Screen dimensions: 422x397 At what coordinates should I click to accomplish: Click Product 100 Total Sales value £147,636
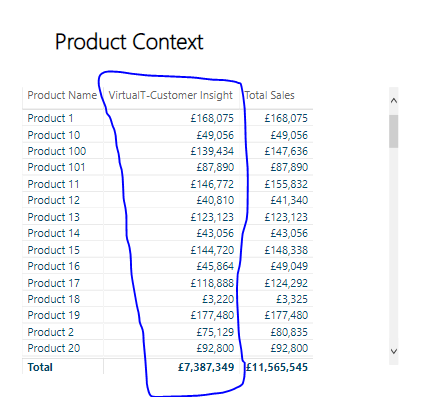point(286,151)
